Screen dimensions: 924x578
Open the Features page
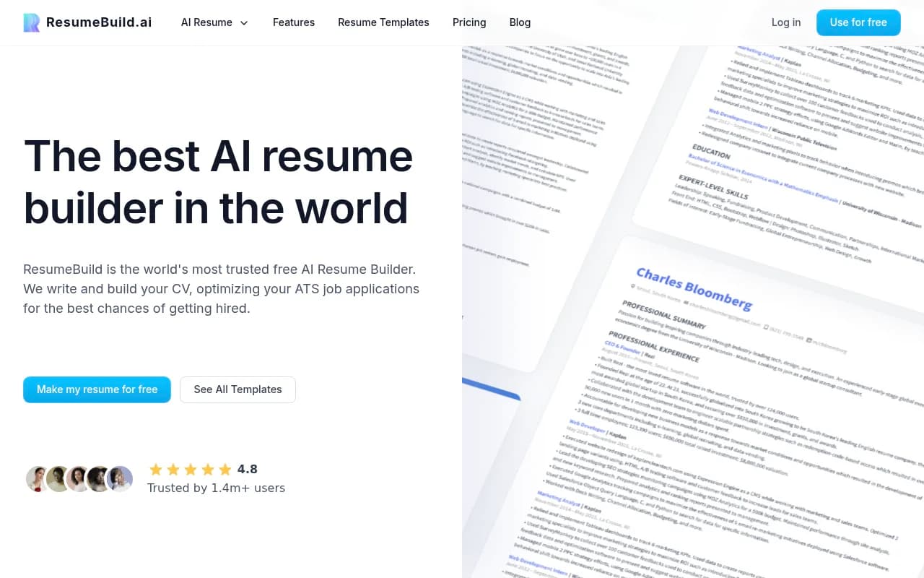coord(294,22)
